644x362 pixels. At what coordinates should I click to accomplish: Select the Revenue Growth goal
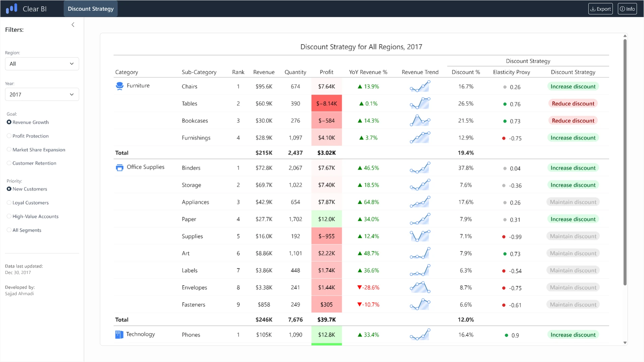click(x=9, y=122)
